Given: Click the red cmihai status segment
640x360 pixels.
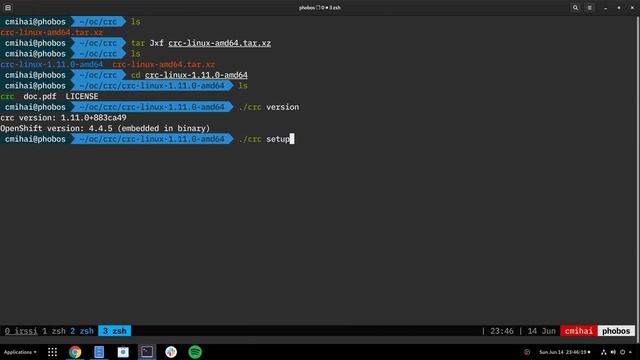Looking at the screenshot, I should (x=578, y=331).
